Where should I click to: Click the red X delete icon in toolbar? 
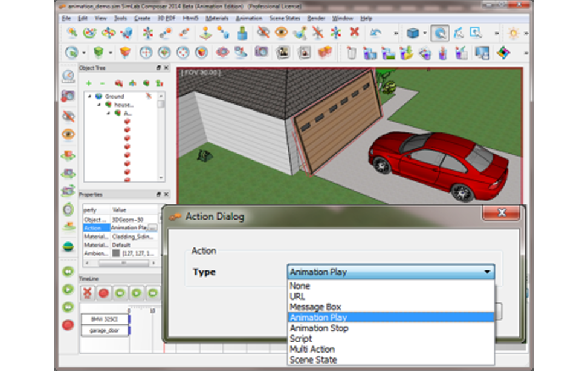(355, 33)
